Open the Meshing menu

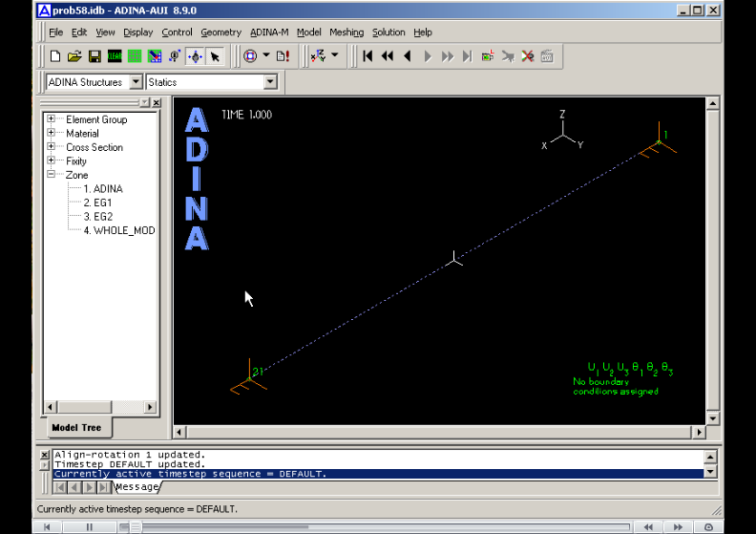(x=346, y=32)
